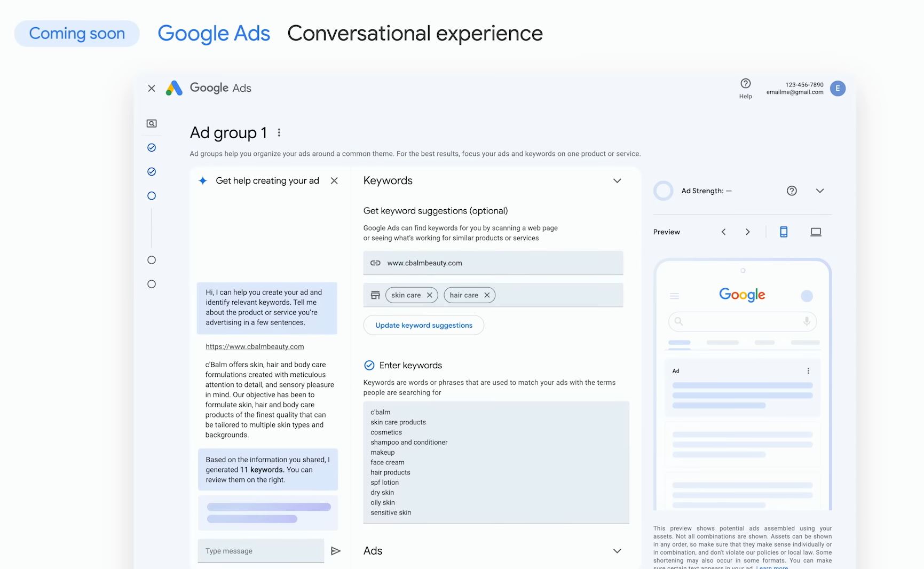Screen dimensions: 924x569
Task: Click the Type message input field
Action: pos(260,551)
